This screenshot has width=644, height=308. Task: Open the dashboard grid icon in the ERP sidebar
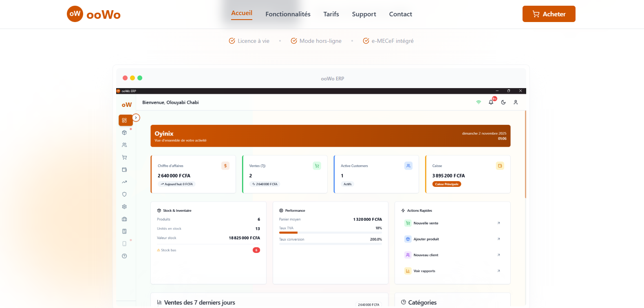point(124,120)
